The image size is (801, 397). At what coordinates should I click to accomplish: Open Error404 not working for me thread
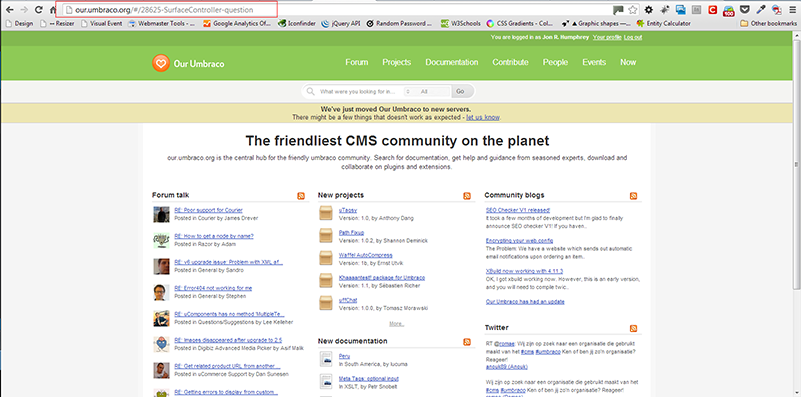tap(213, 288)
